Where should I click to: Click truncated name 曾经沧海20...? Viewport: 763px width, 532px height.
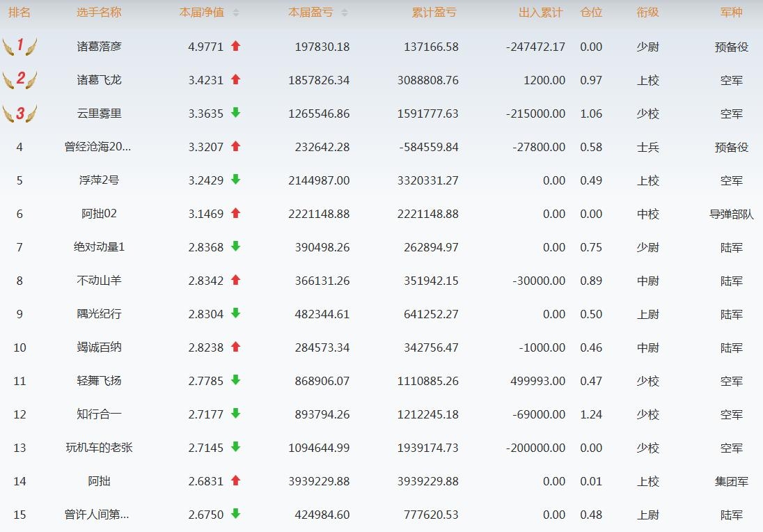tap(97, 147)
